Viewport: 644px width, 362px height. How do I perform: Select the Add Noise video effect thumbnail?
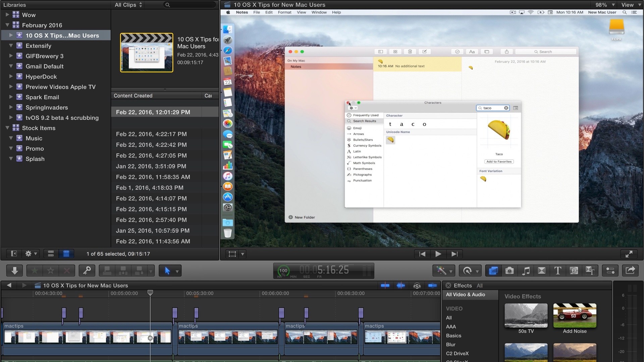[574, 315]
